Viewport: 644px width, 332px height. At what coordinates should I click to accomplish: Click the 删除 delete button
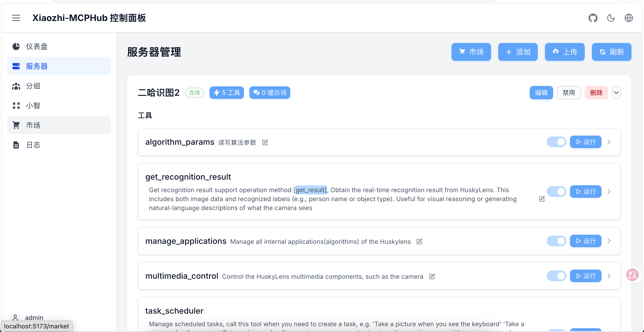click(596, 92)
